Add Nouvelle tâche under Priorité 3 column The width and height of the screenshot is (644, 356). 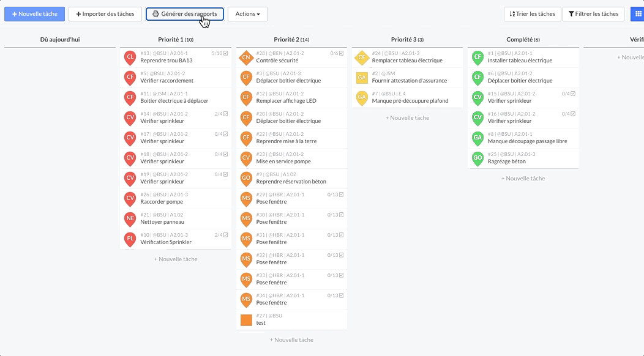click(x=408, y=118)
